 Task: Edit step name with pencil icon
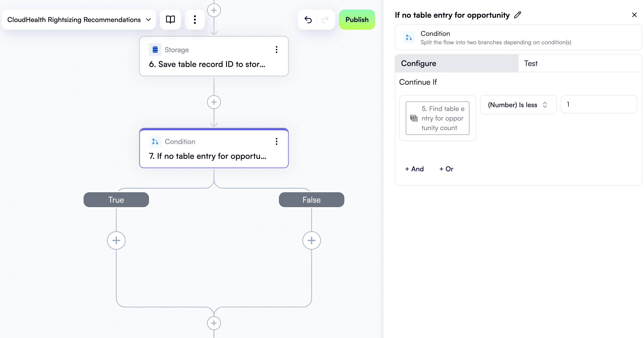(x=518, y=15)
